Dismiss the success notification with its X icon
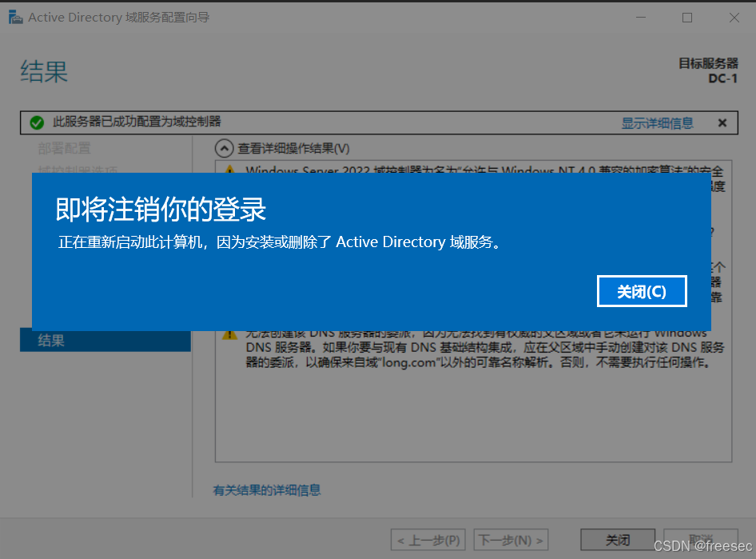 click(x=722, y=123)
